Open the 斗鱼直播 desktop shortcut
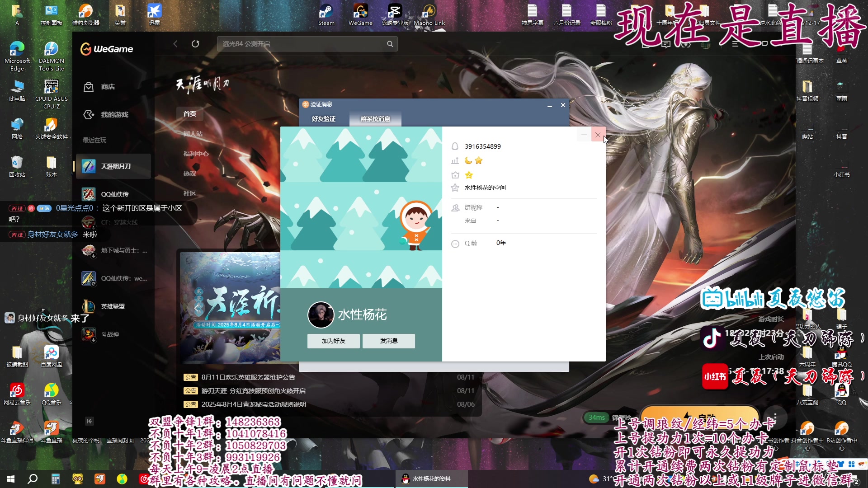Image resolution: width=868 pixels, height=488 pixels. 52,432
